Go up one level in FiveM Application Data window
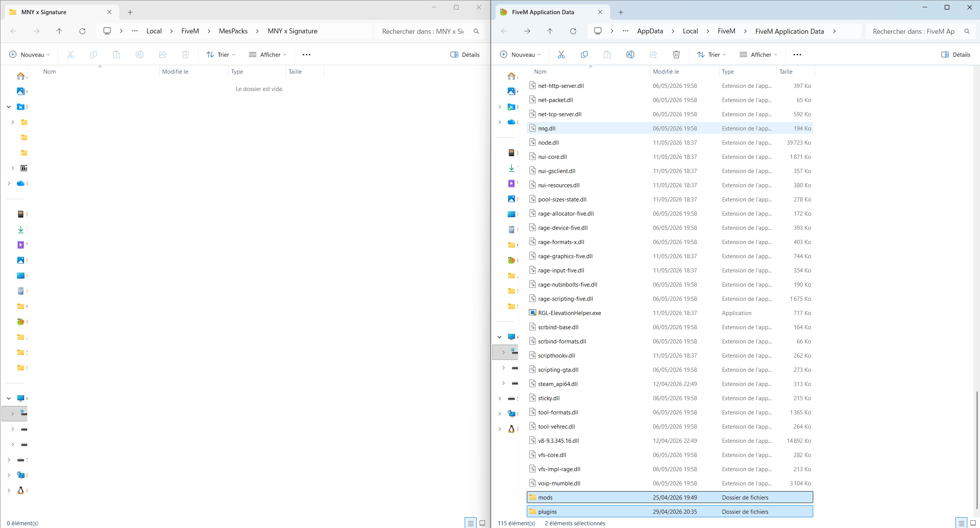The image size is (980, 528). (550, 31)
